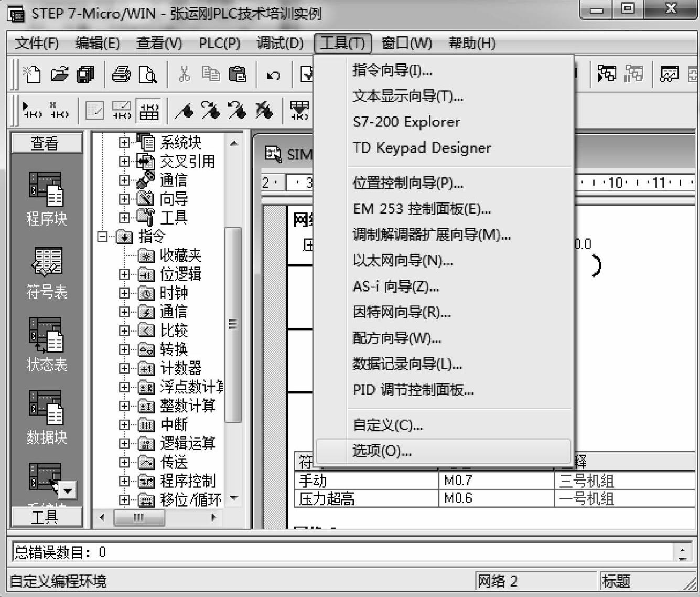
Task: Click the trend view chart icon
Action: [x=669, y=74]
